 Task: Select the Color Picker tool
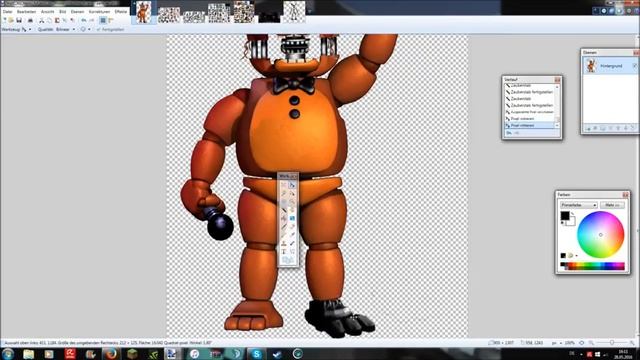click(x=292, y=235)
